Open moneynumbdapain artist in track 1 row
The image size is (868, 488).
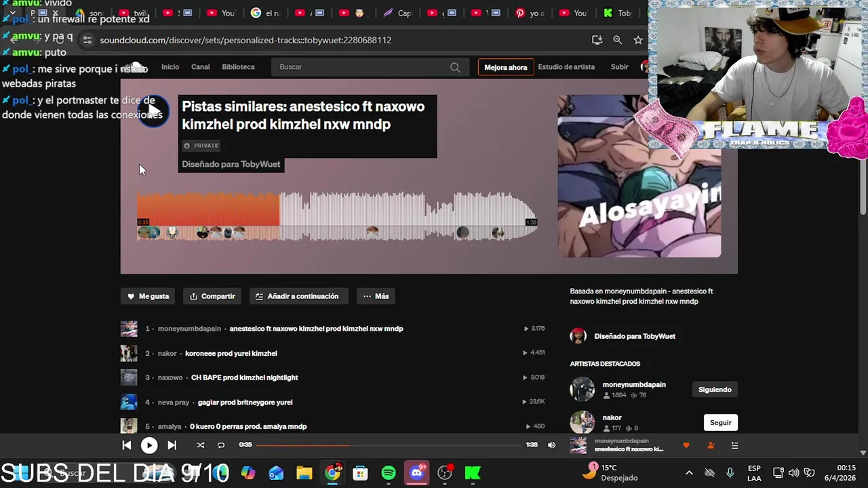click(189, 329)
